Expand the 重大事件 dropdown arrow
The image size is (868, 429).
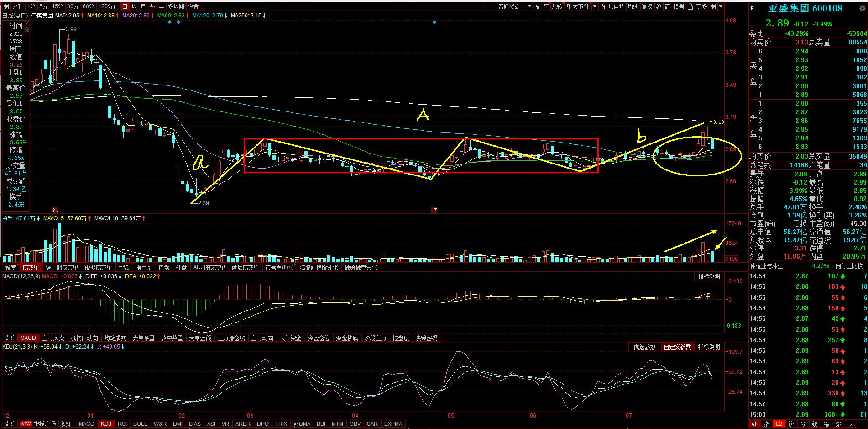[595, 6]
